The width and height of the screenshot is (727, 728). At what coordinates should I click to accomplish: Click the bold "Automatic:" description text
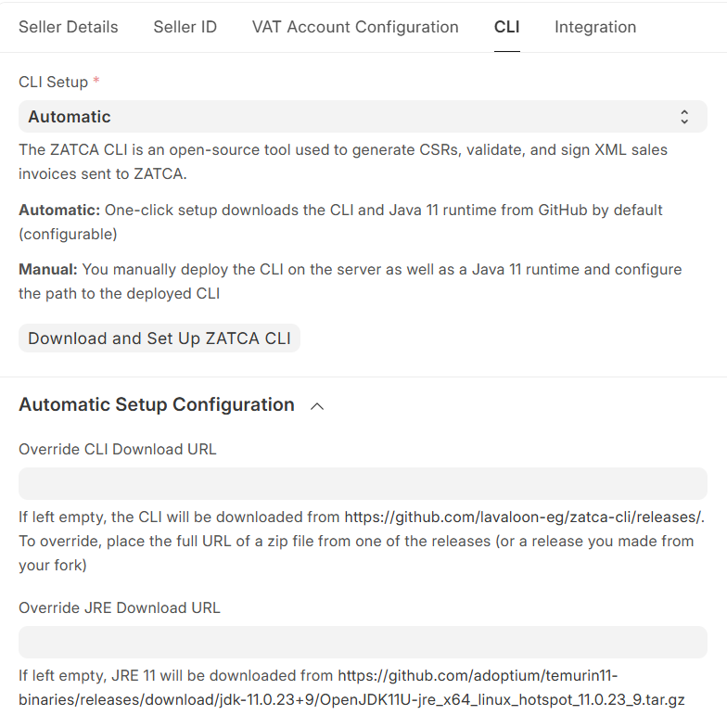[x=59, y=211]
